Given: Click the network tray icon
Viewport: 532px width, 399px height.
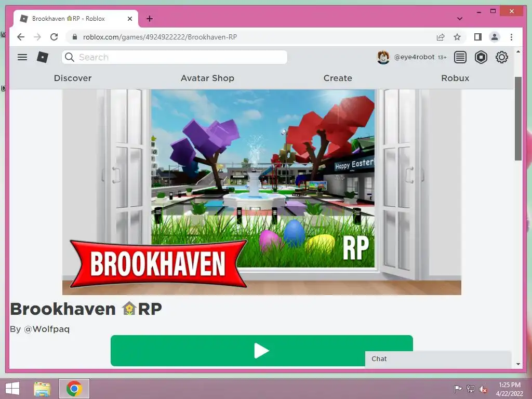Looking at the screenshot, I should [471, 389].
